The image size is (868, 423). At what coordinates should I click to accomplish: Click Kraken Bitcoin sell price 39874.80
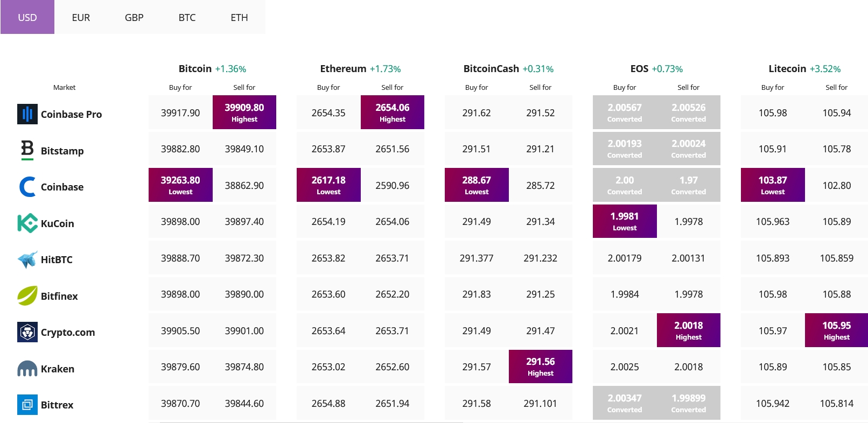coord(244,367)
